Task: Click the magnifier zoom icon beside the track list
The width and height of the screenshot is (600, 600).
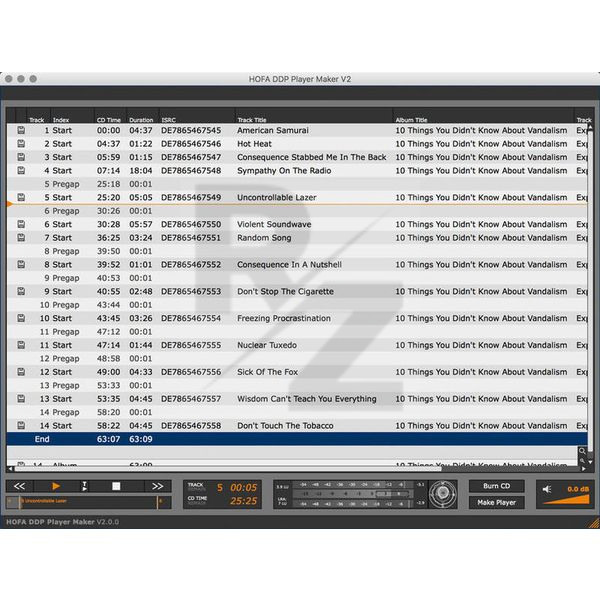Action: pyautogui.click(x=582, y=451)
